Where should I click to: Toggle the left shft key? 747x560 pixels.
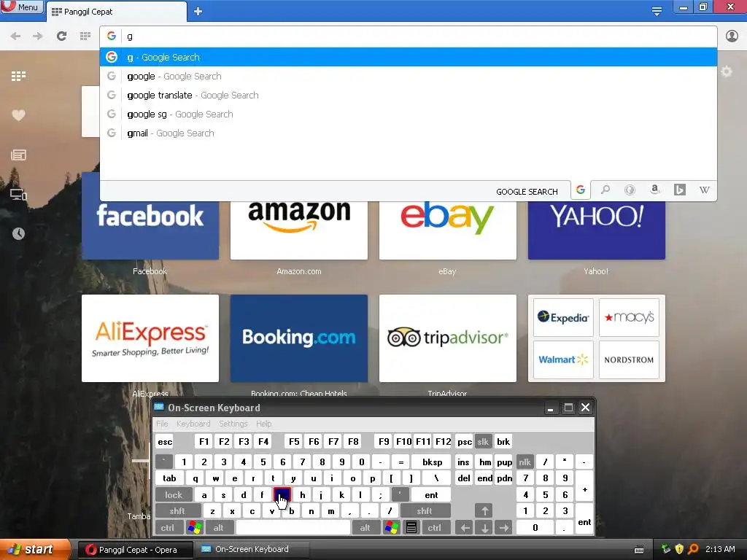pos(177,511)
